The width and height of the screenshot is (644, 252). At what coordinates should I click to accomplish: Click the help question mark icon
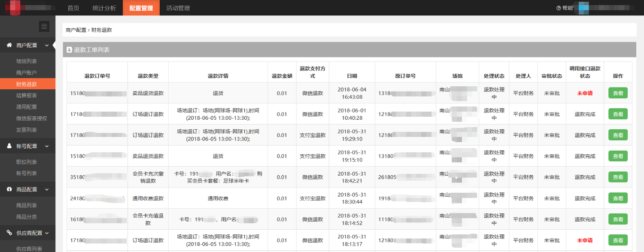click(x=559, y=8)
